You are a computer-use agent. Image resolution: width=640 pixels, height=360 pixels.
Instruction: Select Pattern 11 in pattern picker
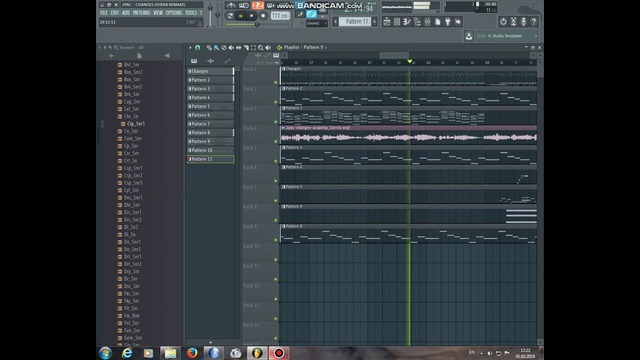pos(211,159)
